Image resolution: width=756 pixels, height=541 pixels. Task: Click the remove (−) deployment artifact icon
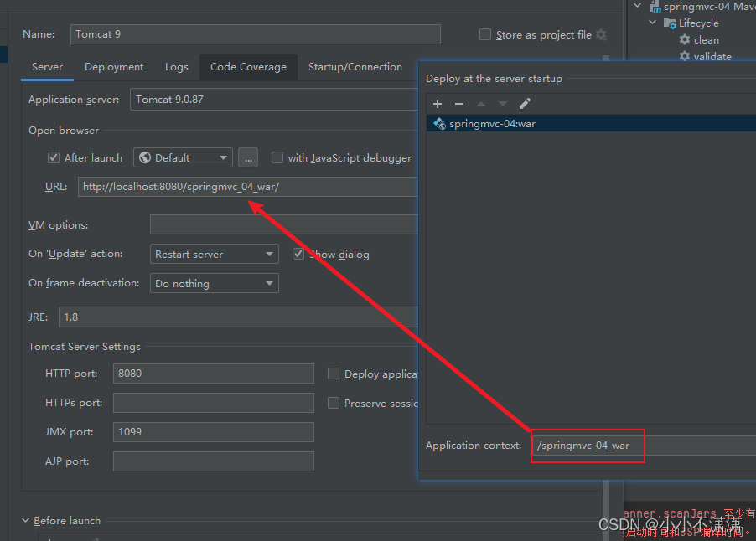click(459, 104)
